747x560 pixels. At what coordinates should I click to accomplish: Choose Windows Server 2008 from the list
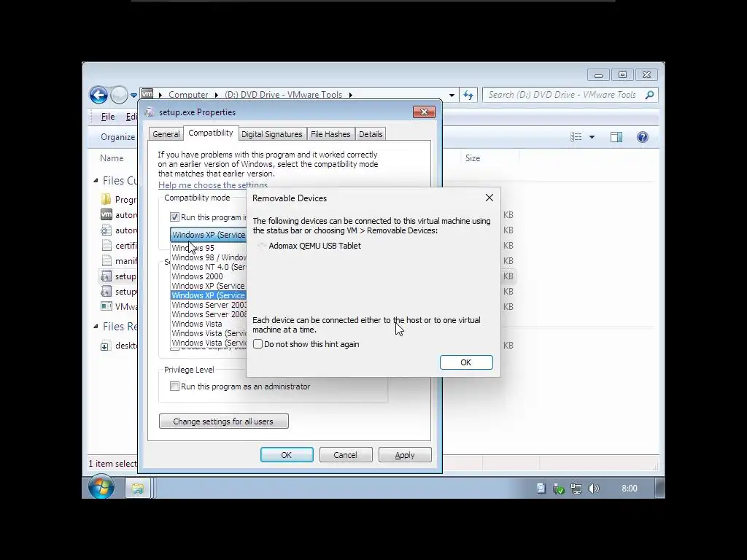click(x=208, y=314)
